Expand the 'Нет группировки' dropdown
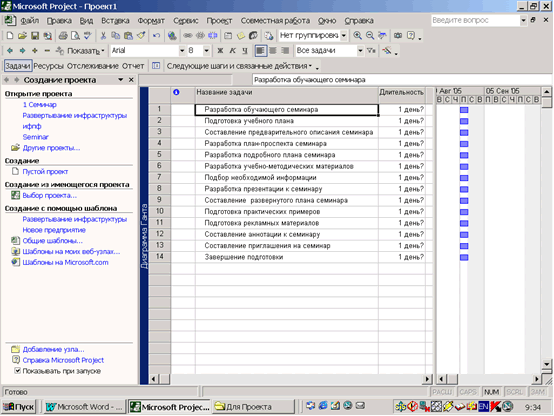 tap(343, 35)
